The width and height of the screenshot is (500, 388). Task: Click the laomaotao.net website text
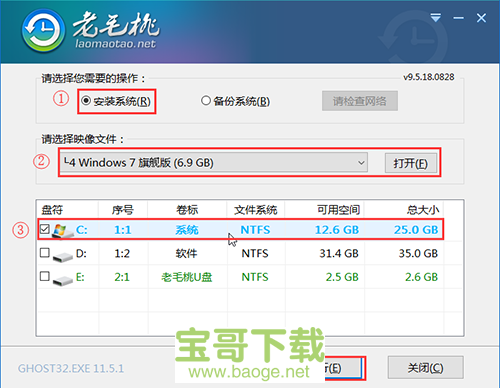pos(115,44)
